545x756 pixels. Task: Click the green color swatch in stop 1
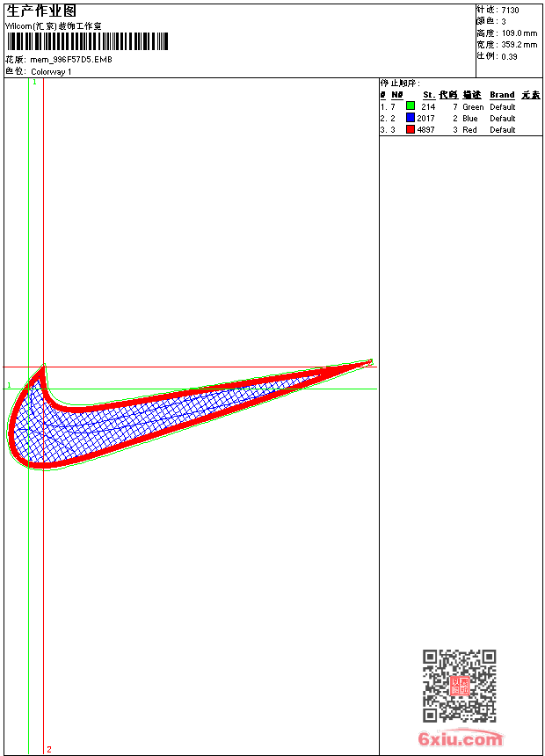(411, 105)
